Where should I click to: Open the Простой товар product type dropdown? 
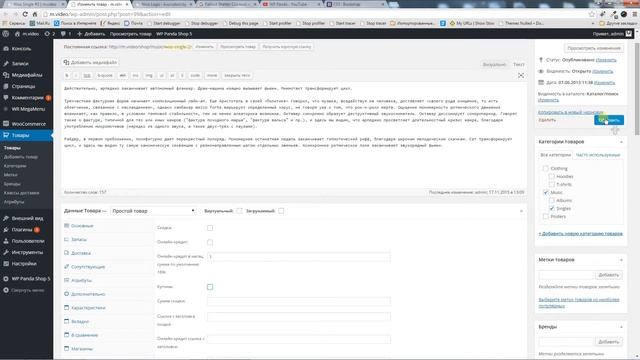pyautogui.click(x=153, y=211)
